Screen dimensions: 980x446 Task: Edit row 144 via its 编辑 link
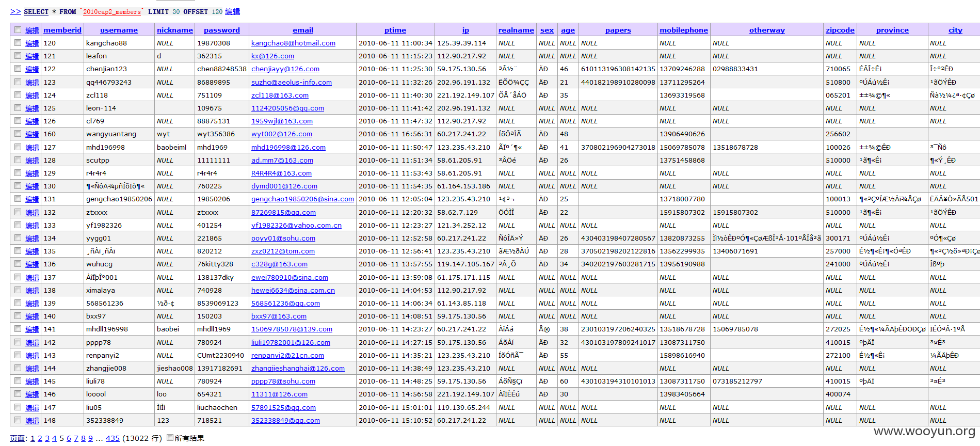32,369
